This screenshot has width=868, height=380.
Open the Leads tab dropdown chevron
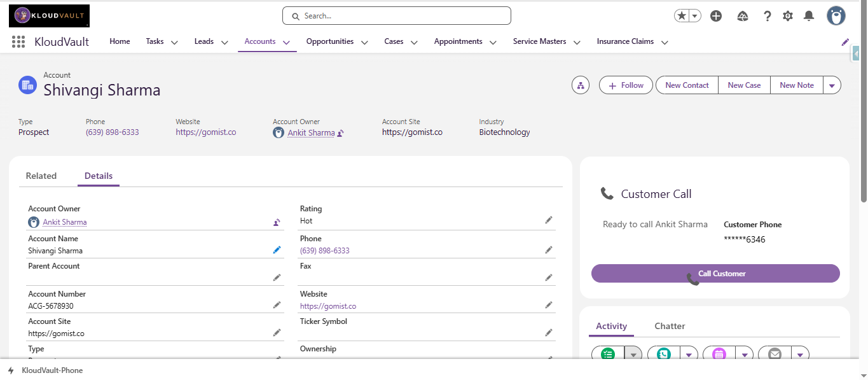pyautogui.click(x=224, y=43)
